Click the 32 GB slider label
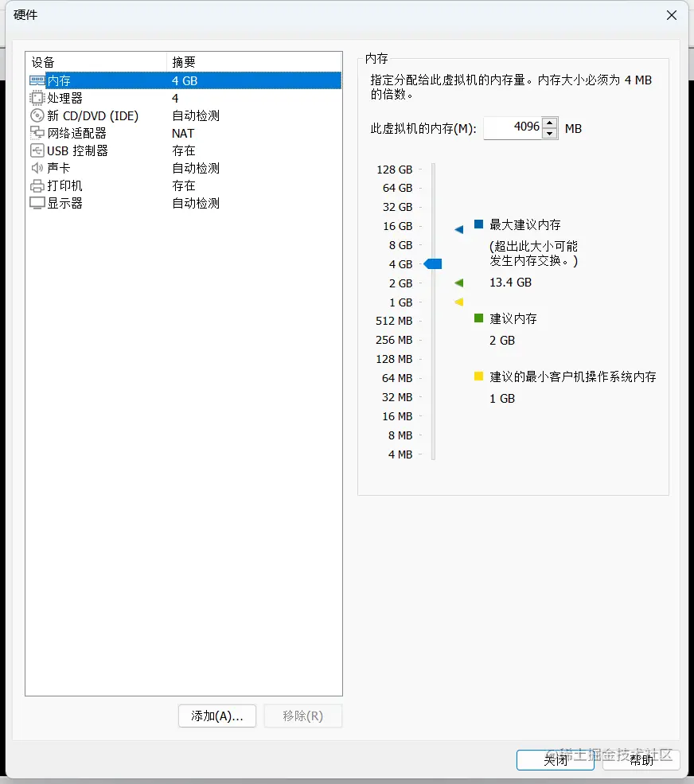The image size is (694, 784). pos(397,207)
